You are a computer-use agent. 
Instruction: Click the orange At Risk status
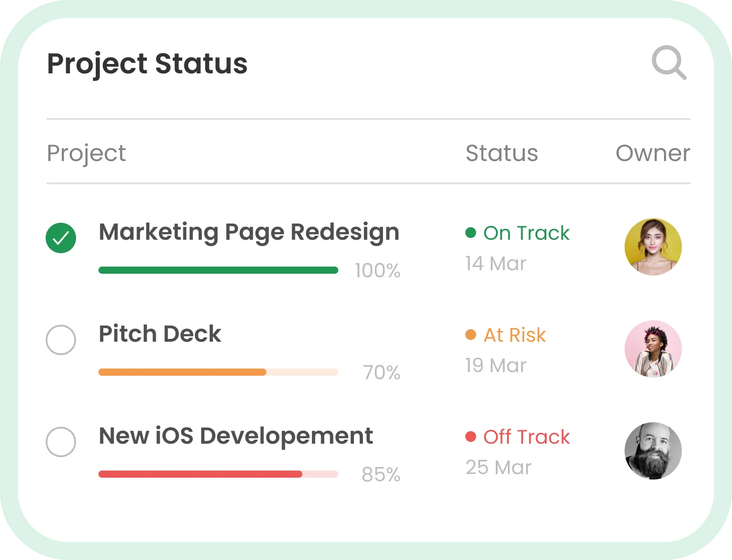[x=515, y=335]
